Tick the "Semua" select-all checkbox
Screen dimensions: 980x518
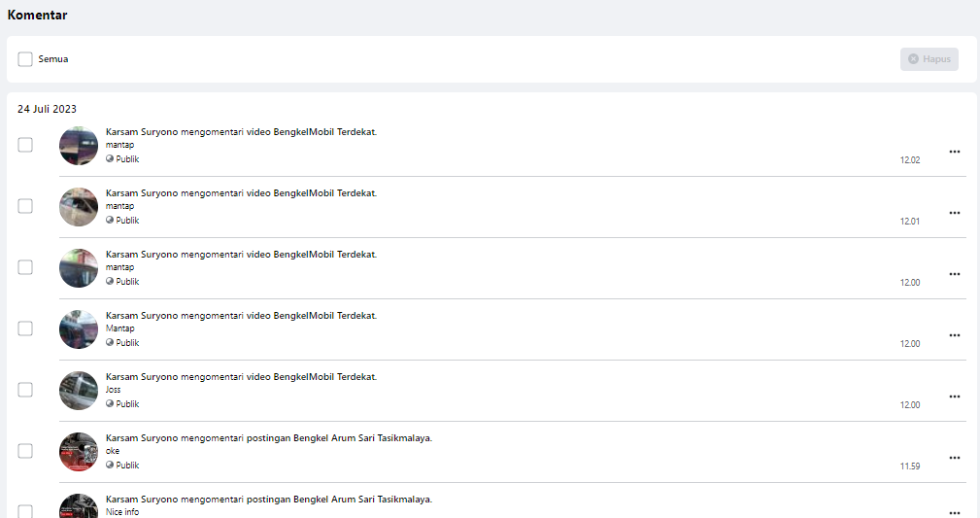coord(25,59)
